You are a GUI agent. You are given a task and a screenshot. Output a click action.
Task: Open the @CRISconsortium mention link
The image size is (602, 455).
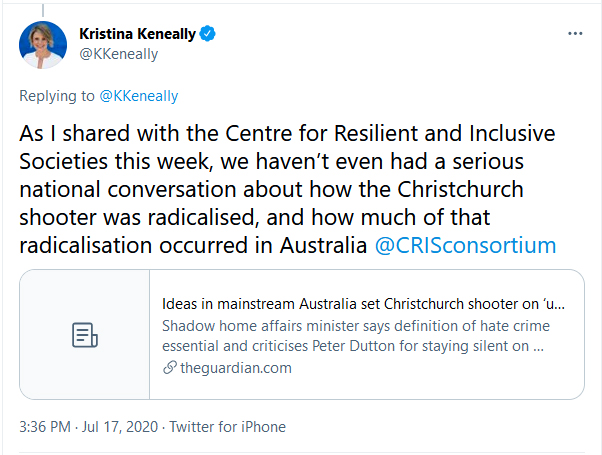pos(464,245)
